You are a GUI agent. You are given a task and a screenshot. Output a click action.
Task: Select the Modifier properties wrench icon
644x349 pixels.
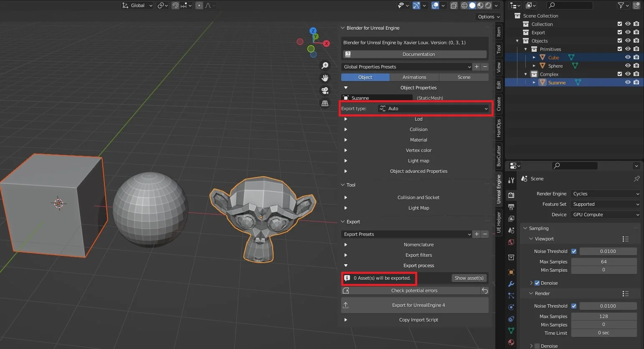click(511, 284)
